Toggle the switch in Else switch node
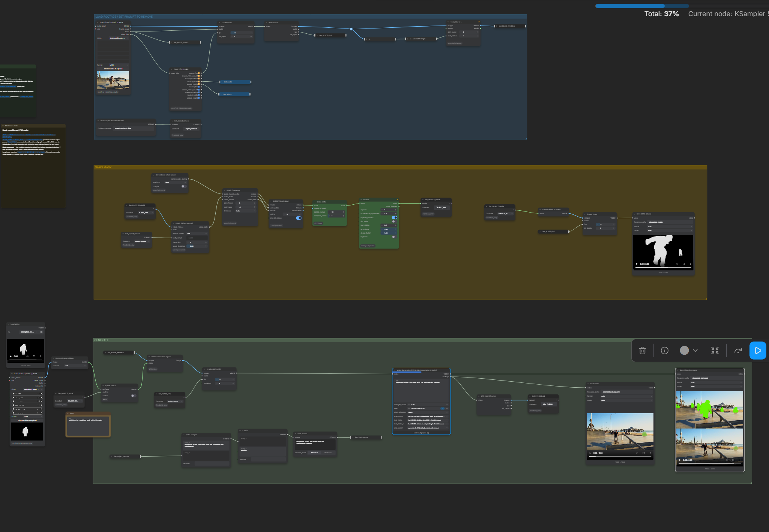 coord(133,396)
